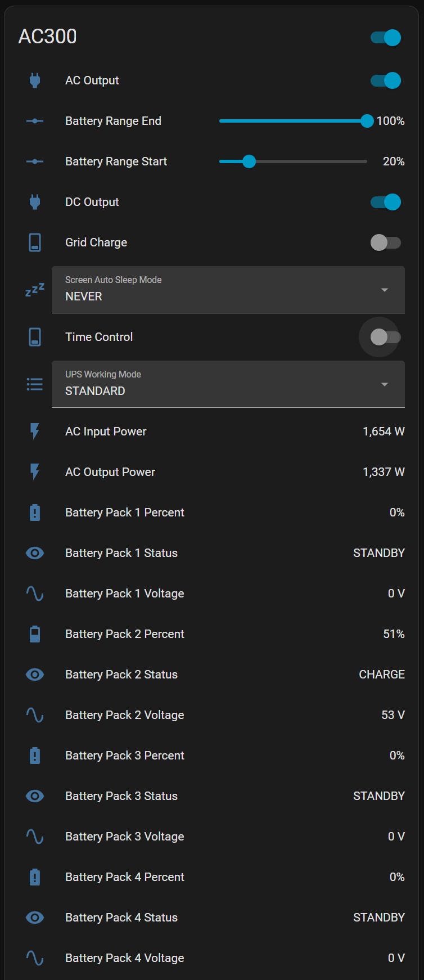This screenshot has width=424, height=980.
Task: Click the battery icon for Pack 2 Percent
Action: point(35,634)
